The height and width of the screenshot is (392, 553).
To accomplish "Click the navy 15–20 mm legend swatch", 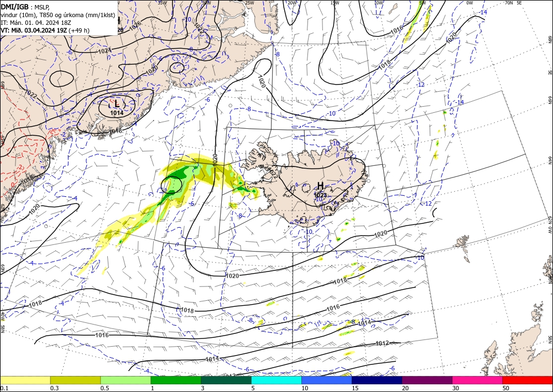I will pyautogui.click(x=377, y=380).
